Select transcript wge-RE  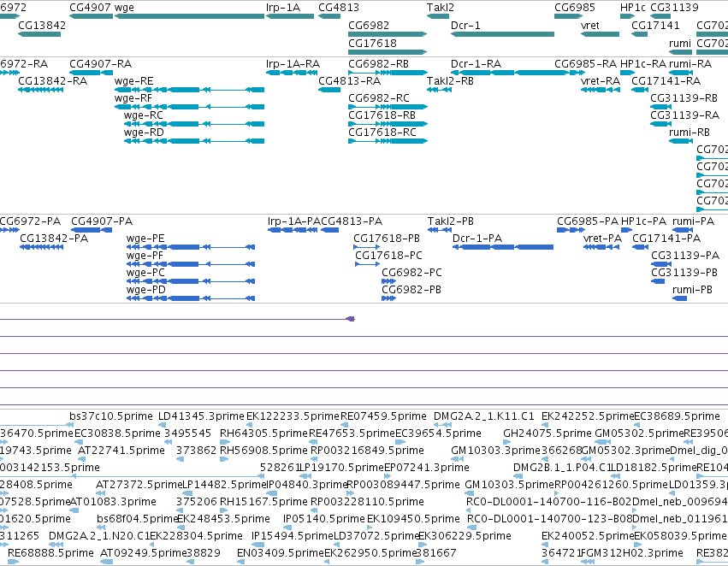[x=189, y=90]
